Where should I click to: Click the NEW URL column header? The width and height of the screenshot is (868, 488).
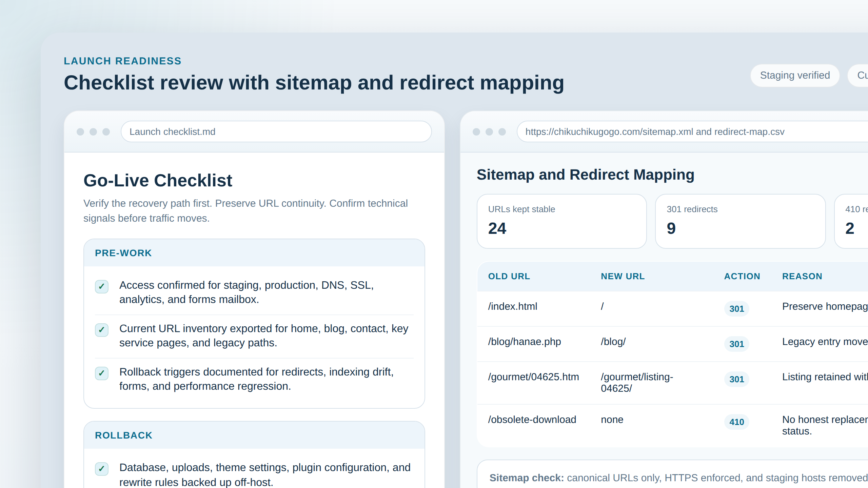623,276
